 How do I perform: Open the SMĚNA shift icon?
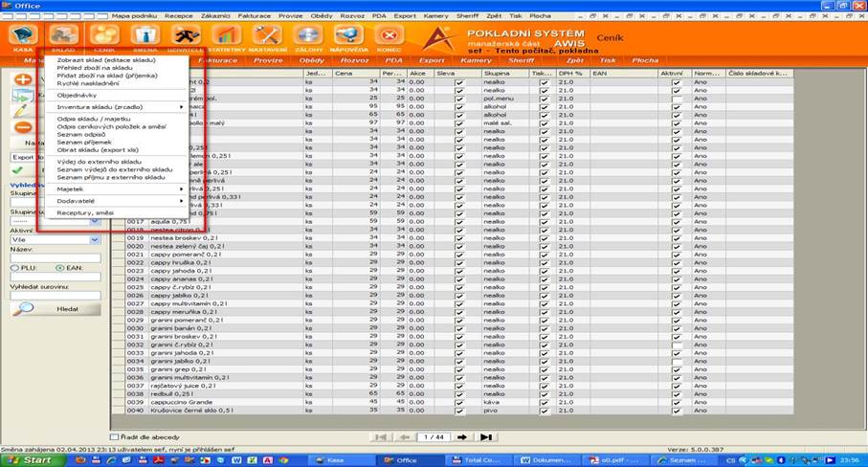click(145, 36)
